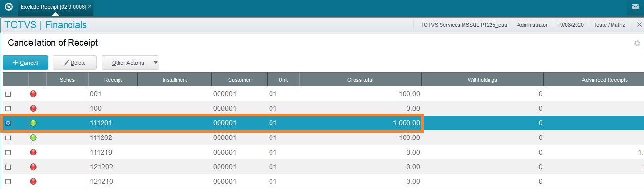
Task: Sort by Gross total column header
Action: (360, 80)
